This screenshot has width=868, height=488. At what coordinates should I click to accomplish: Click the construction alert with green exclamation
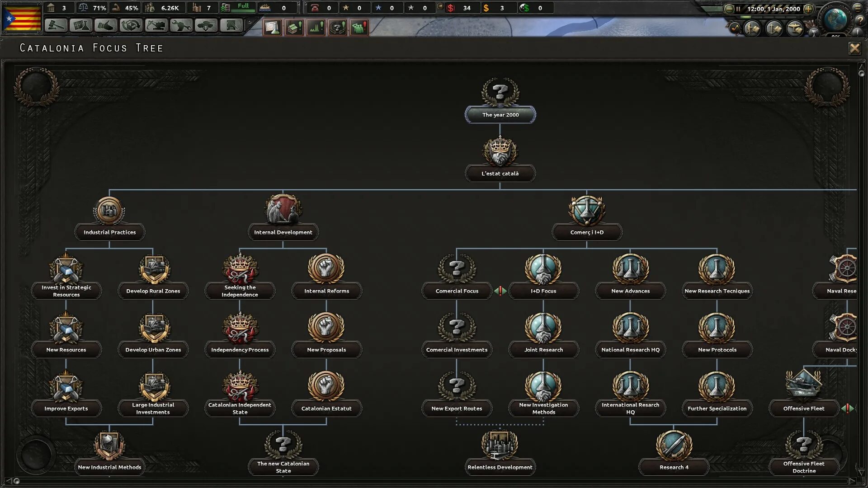[294, 28]
